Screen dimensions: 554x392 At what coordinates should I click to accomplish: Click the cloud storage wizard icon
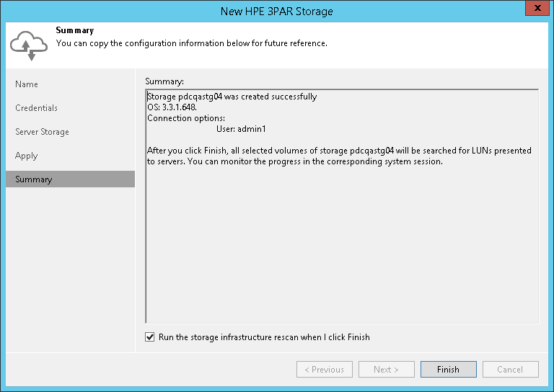29,45
